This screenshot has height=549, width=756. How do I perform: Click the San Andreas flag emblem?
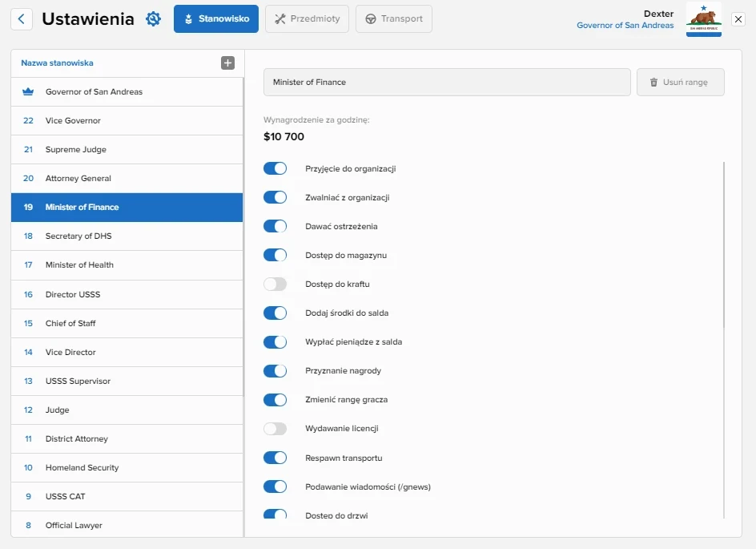pos(703,19)
